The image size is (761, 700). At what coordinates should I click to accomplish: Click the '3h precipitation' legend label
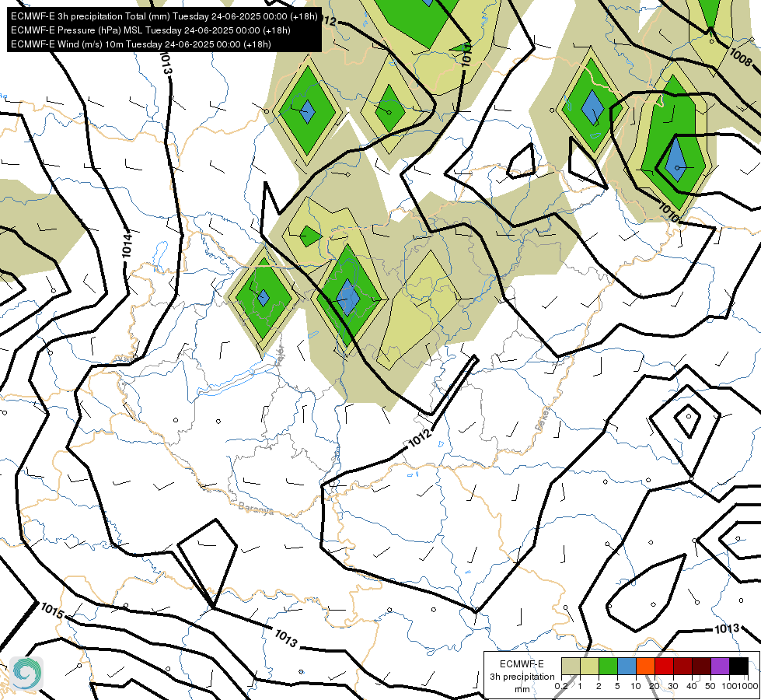522,677
